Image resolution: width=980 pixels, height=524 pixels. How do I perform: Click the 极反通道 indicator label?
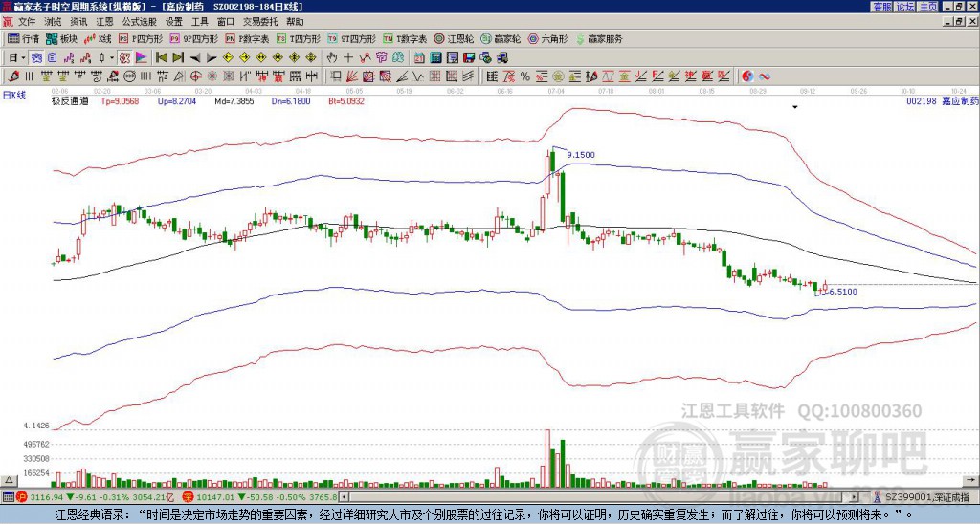[70, 101]
